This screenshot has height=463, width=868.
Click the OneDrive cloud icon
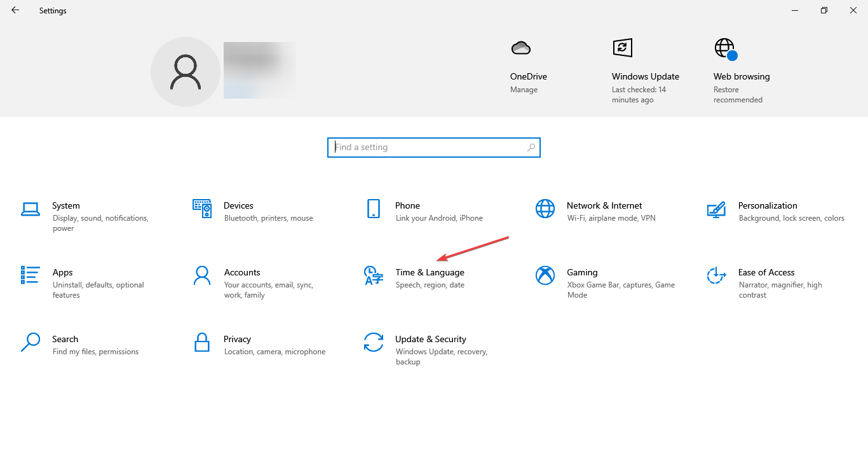[520, 48]
